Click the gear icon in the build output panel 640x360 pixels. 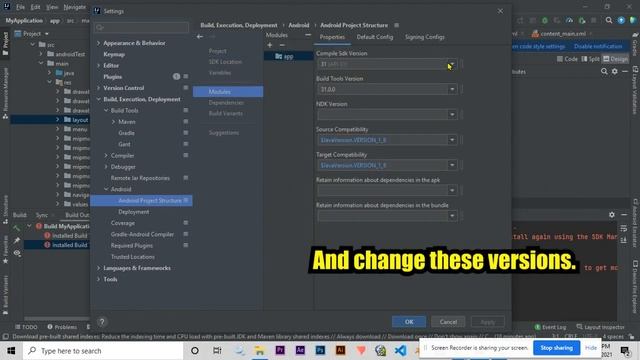(x=611, y=215)
